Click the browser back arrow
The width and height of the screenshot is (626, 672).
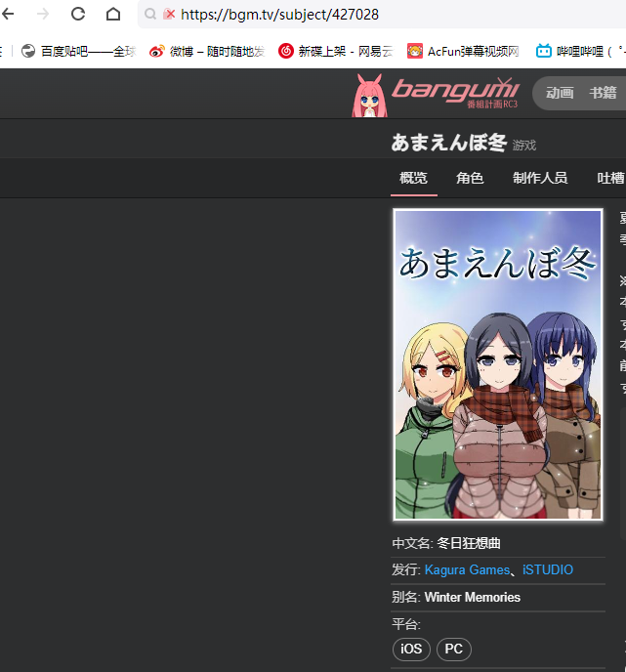(x=8, y=14)
